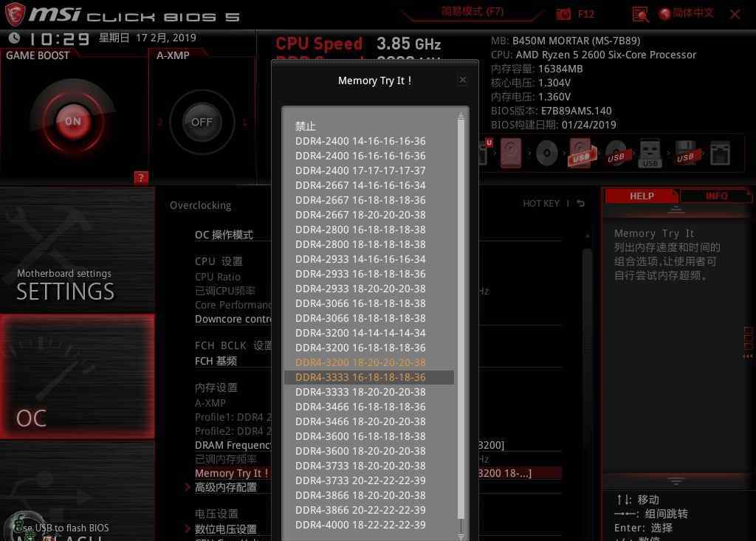Switch to the HELP tab

[642, 196]
